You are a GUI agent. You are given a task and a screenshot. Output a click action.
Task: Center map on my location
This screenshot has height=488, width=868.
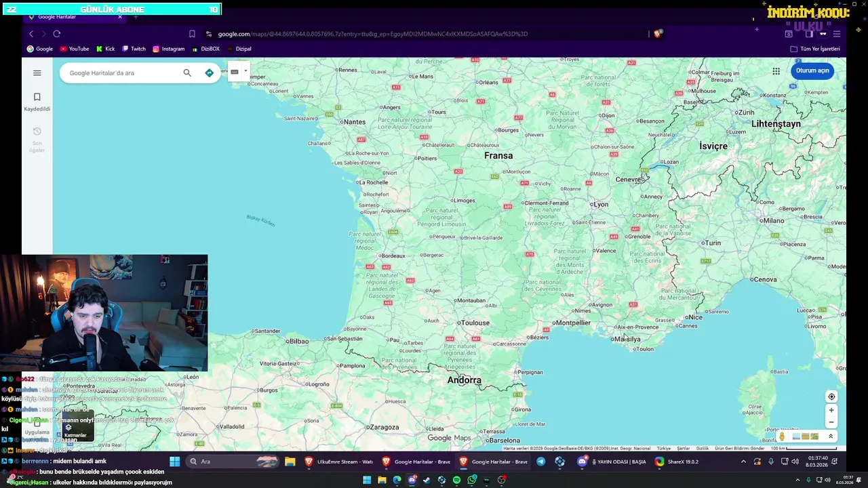coord(831,396)
